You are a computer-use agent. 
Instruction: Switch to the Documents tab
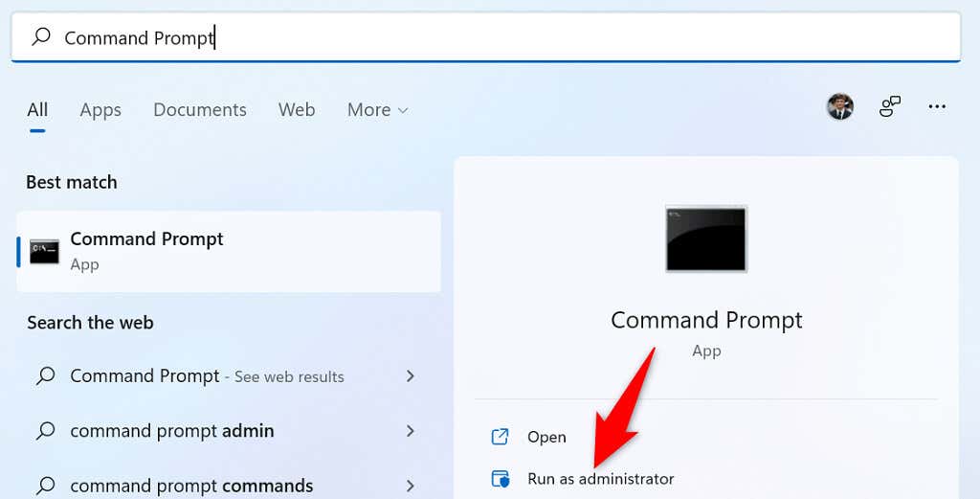click(x=200, y=110)
